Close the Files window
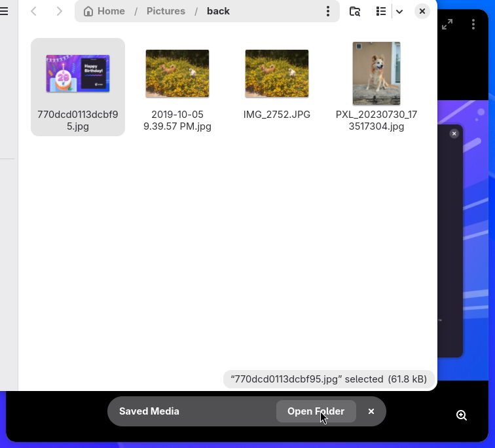495x448 pixels. point(422,11)
